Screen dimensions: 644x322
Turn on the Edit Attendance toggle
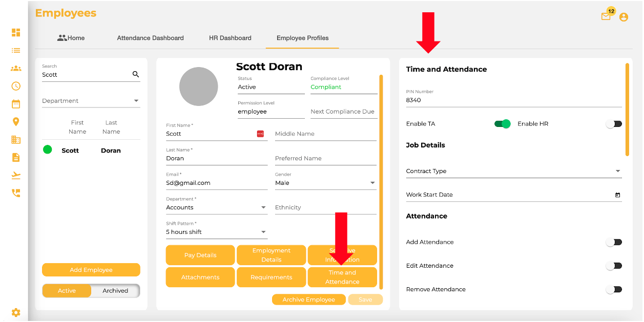613,265
